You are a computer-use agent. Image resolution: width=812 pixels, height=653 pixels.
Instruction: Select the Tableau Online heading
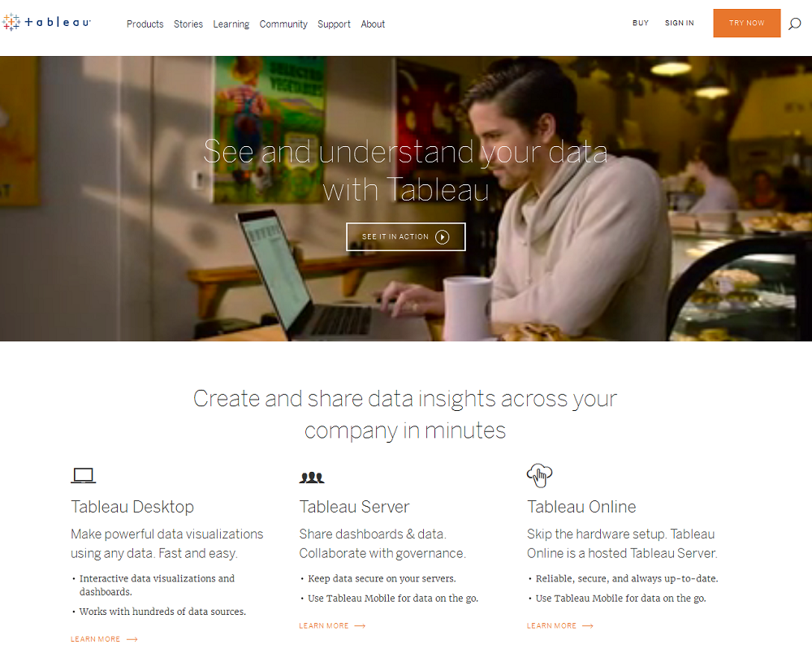(x=581, y=507)
